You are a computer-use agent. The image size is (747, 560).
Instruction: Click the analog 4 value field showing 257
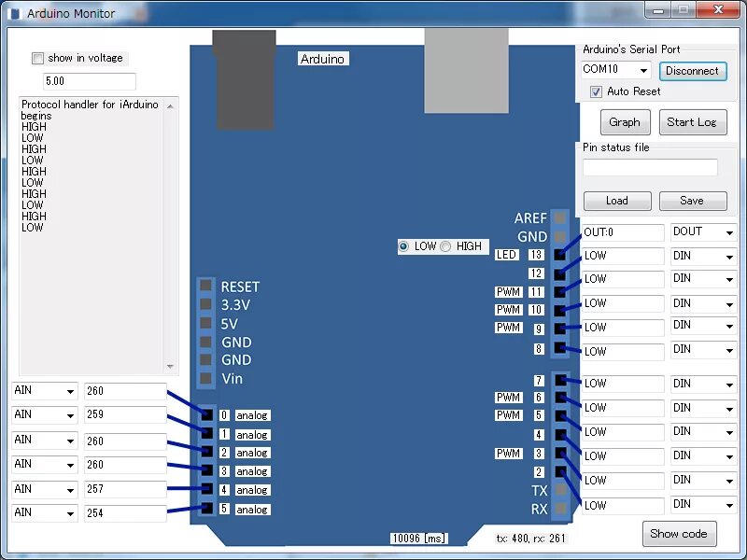[125, 489]
